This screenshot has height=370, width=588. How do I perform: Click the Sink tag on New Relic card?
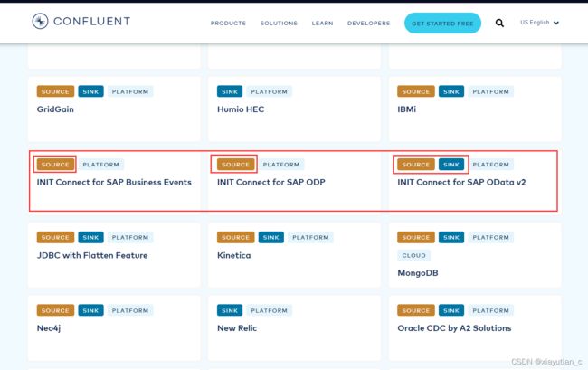(x=230, y=310)
